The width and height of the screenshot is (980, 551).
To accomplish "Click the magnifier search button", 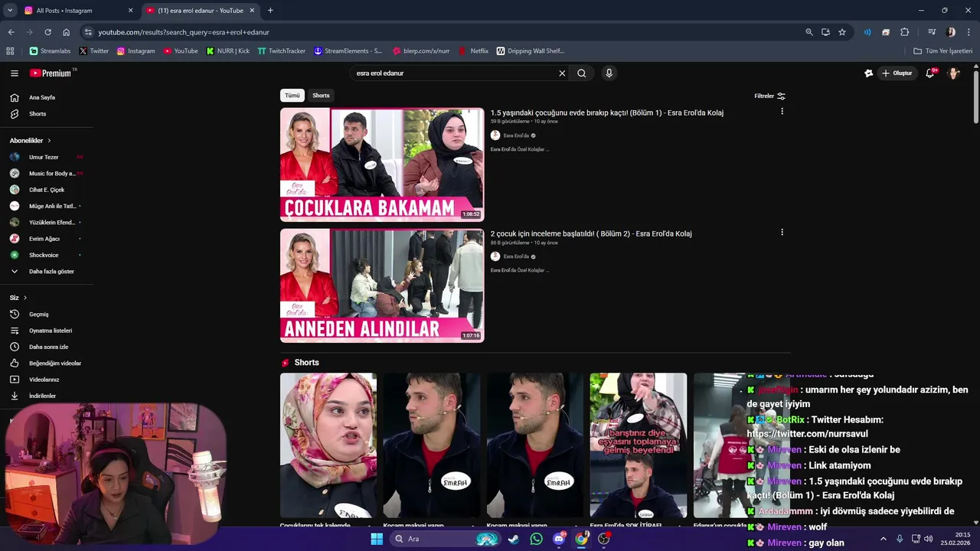I will coord(582,73).
